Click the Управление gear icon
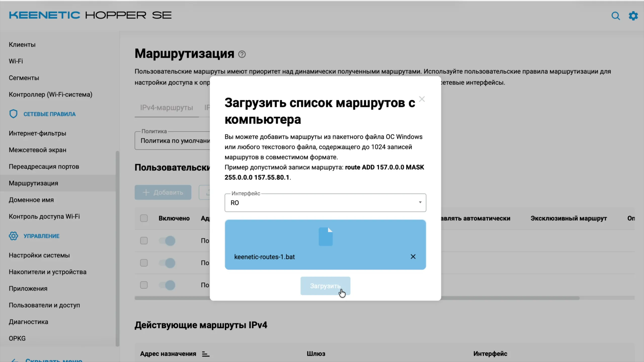644x362 pixels. (x=13, y=236)
